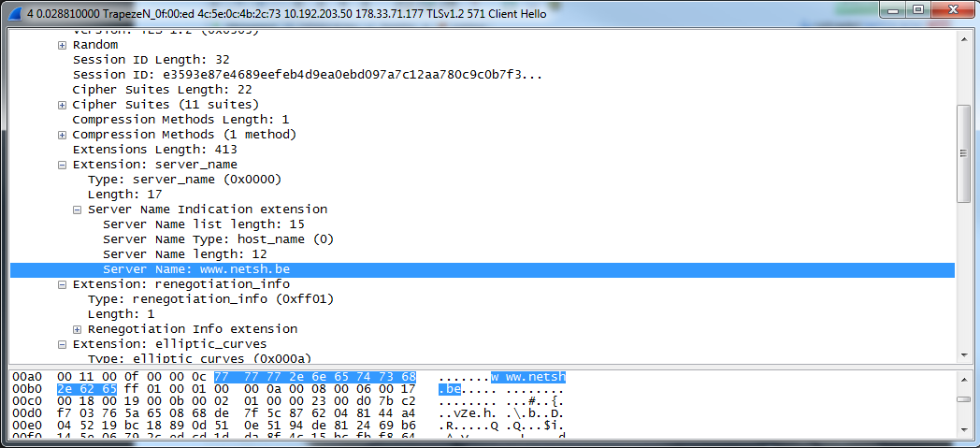
Task: Click the 00c0 offset in hex pane
Action: click(x=26, y=402)
